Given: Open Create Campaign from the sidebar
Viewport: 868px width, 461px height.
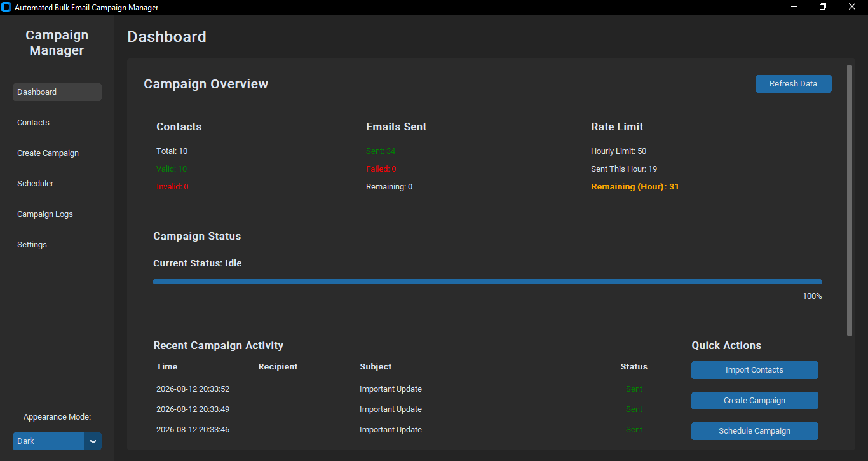Looking at the screenshot, I should (57, 153).
